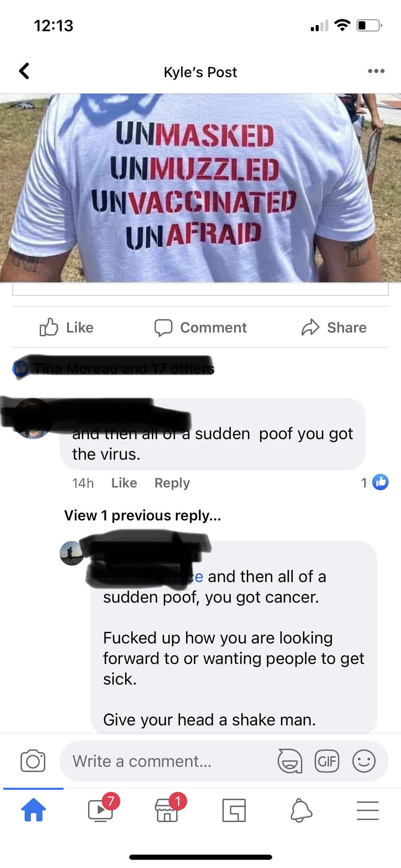Image resolution: width=401 pixels, height=868 pixels.
Task: Open the three-dot post options menu
Action: [x=376, y=71]
